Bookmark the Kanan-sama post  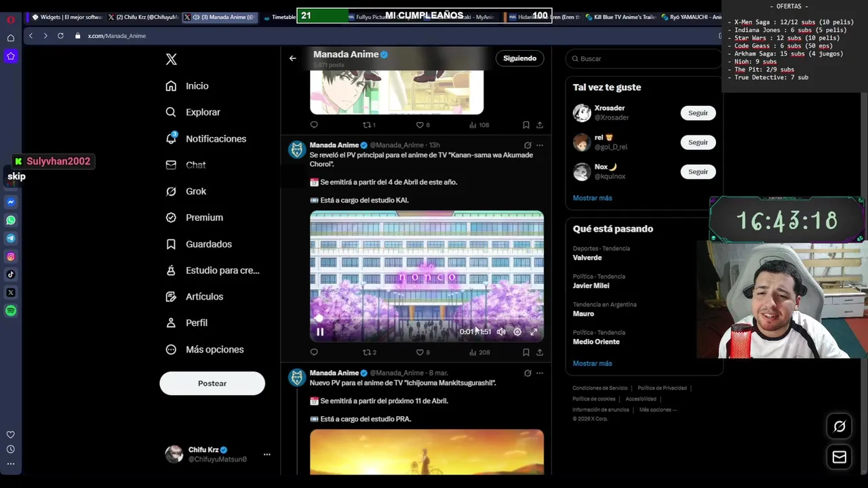pos(526,352)
